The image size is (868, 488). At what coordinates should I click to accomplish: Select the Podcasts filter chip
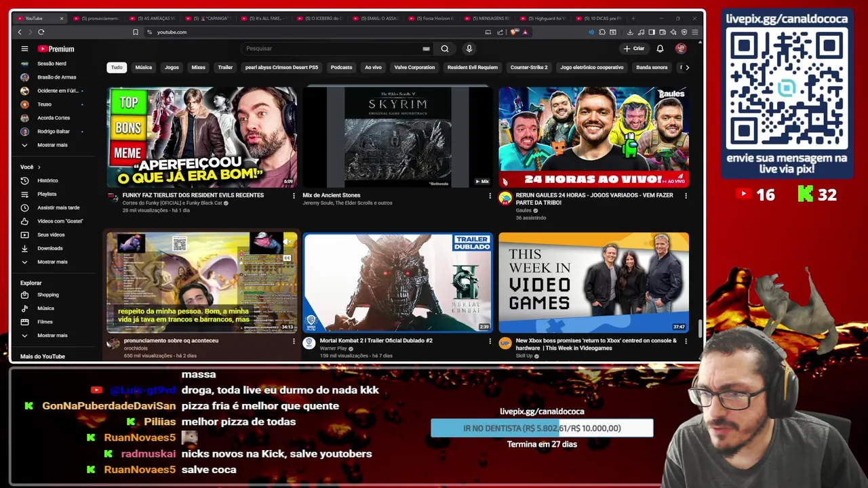341,67
